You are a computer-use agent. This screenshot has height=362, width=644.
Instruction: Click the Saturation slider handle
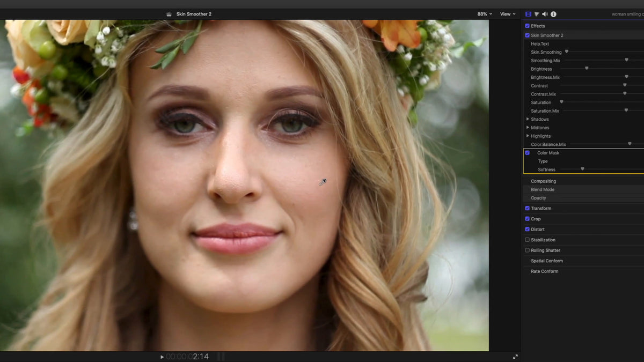click(561, 101)
